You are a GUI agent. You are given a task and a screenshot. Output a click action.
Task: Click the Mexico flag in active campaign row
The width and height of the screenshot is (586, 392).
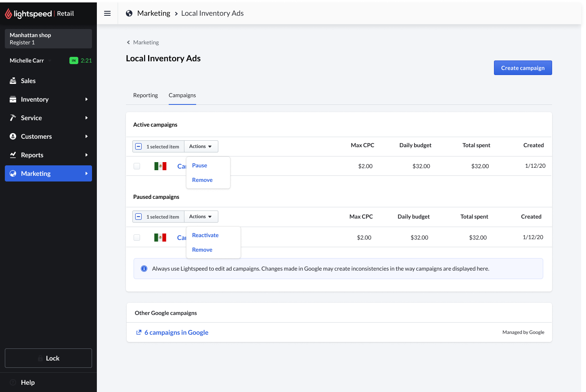(160, 166)
